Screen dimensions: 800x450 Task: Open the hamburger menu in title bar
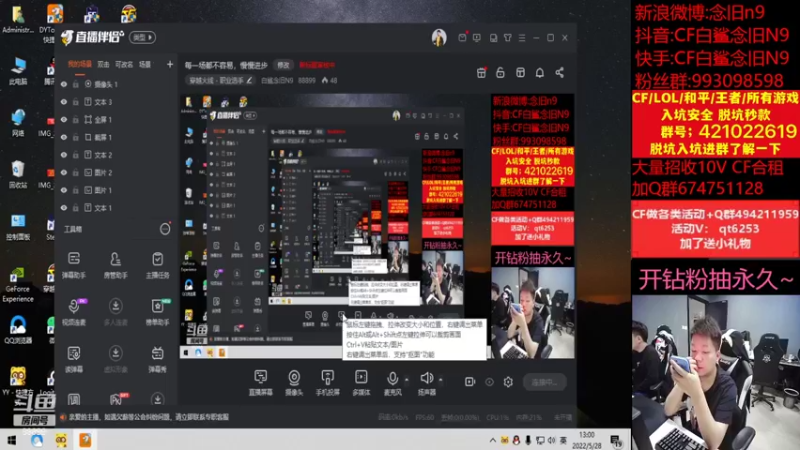point(522,38)
